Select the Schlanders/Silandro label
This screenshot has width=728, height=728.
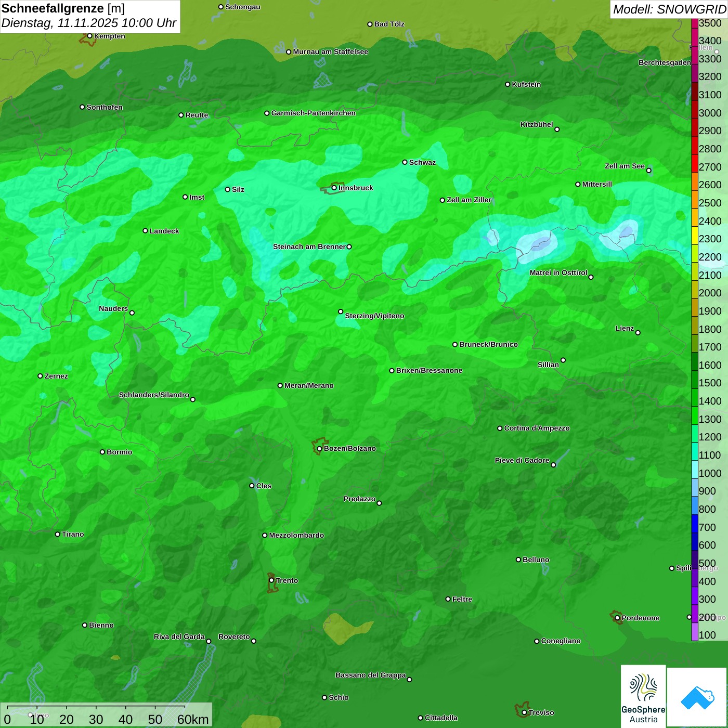pyautogui.click(x=154, y=395)
